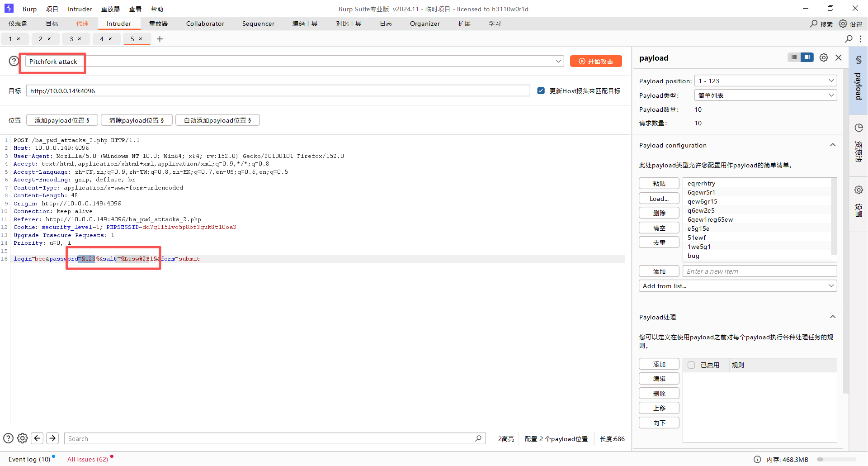Open Payload类型 dropdown 简单列表
The image size is (868, 466).
point(765,95)
